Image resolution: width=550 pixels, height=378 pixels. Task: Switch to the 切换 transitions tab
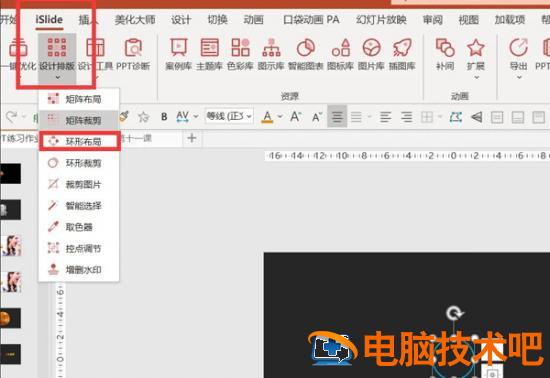point(217,20)
